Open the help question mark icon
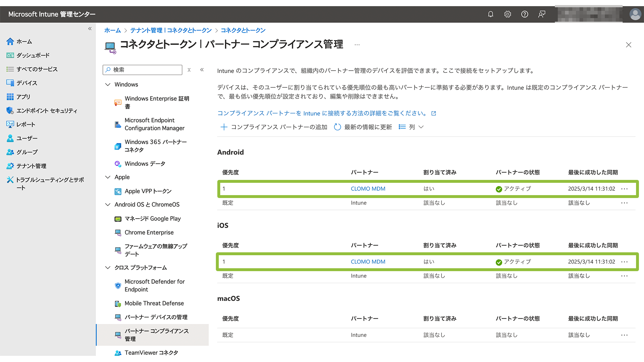Viewport: 644px width, 362px height. 524,14
